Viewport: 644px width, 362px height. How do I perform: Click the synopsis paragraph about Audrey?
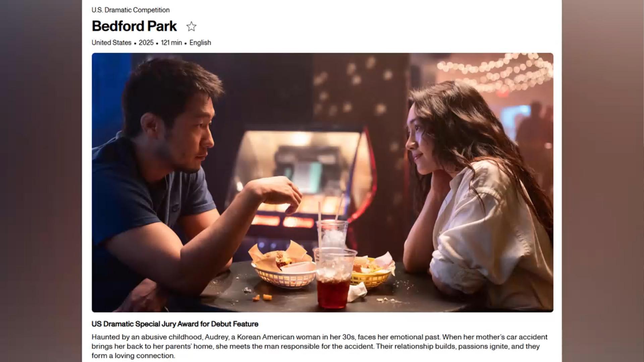319,346
